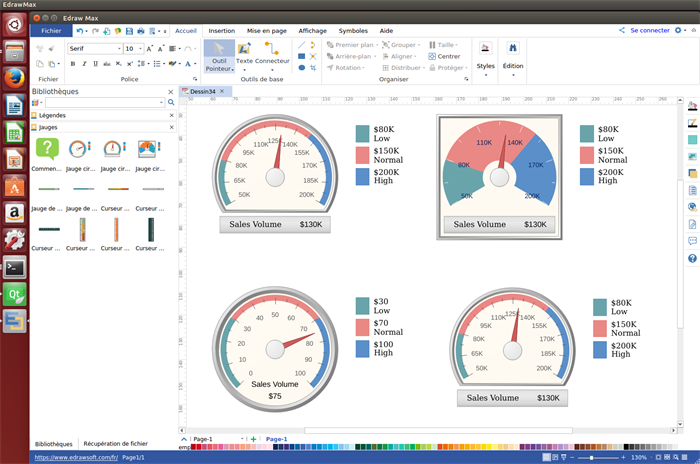This screenshot has width=700, height=464.
Task: Toggle italic text formatting
Action: click(85, 63)
